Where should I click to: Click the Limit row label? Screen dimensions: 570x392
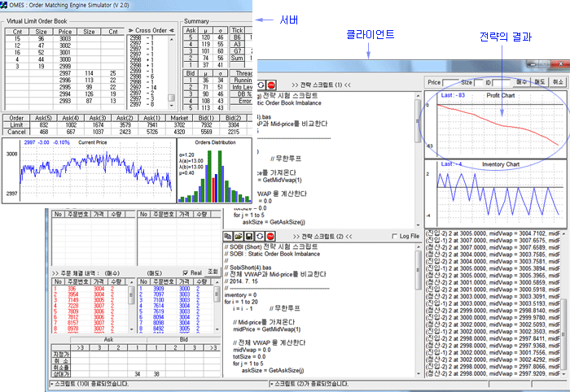16,125
